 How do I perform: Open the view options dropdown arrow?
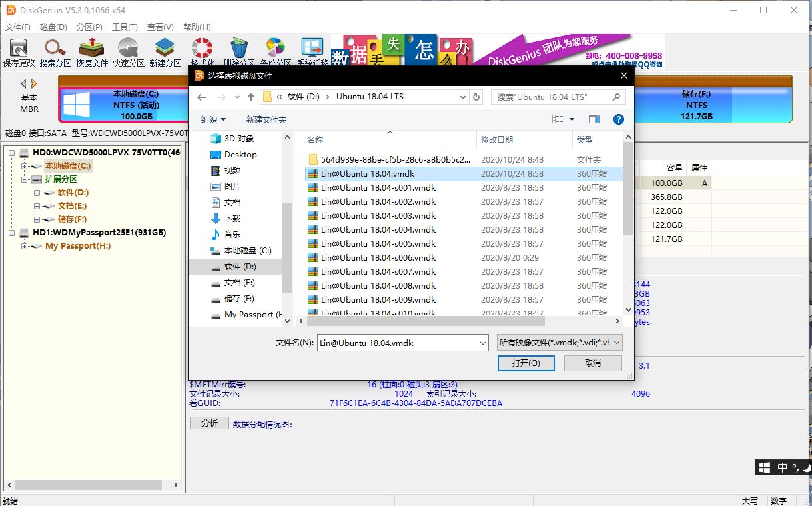click(x=572, y=119)
